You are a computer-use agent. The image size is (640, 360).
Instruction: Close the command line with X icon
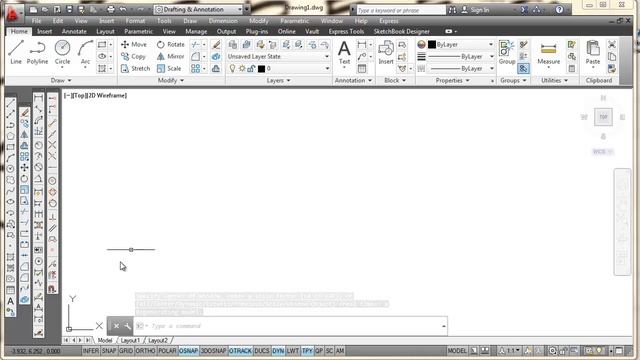[116, 326]
